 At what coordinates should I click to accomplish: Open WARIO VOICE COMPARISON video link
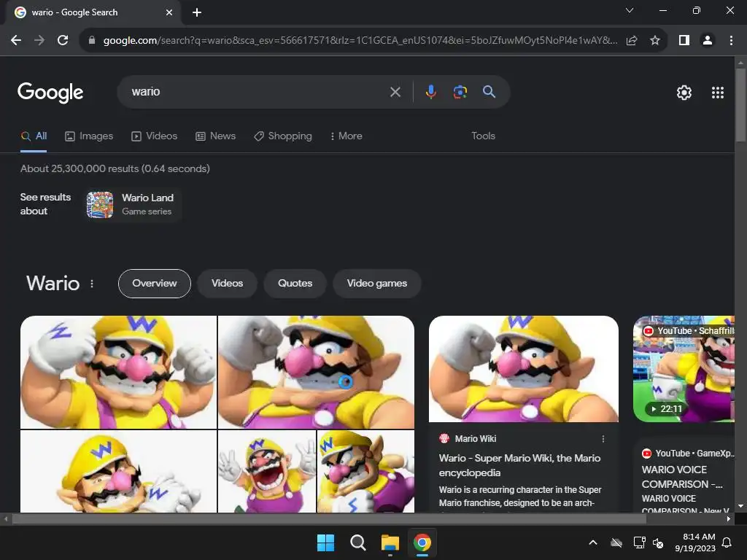coord(682,477)
